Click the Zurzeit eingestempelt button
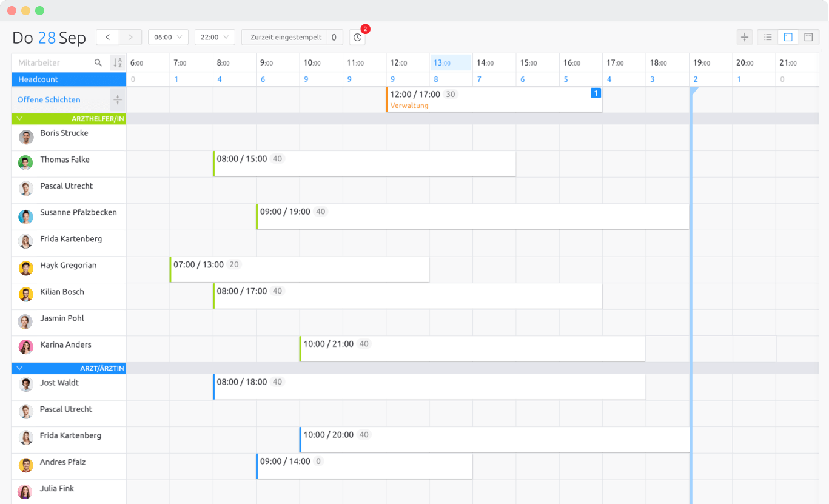This screenshot has width=829, height=504. coord(286,37)
